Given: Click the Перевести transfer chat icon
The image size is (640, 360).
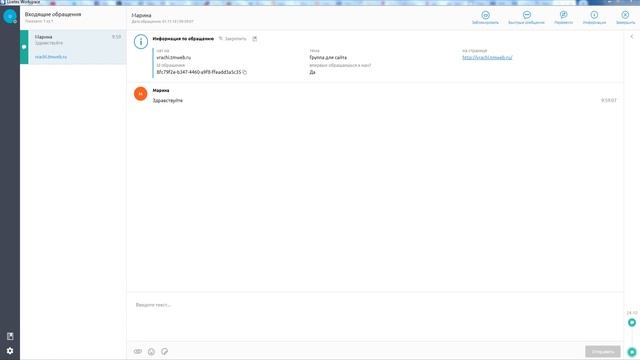Looking at the screenshot, I should [x=563, y=15].
